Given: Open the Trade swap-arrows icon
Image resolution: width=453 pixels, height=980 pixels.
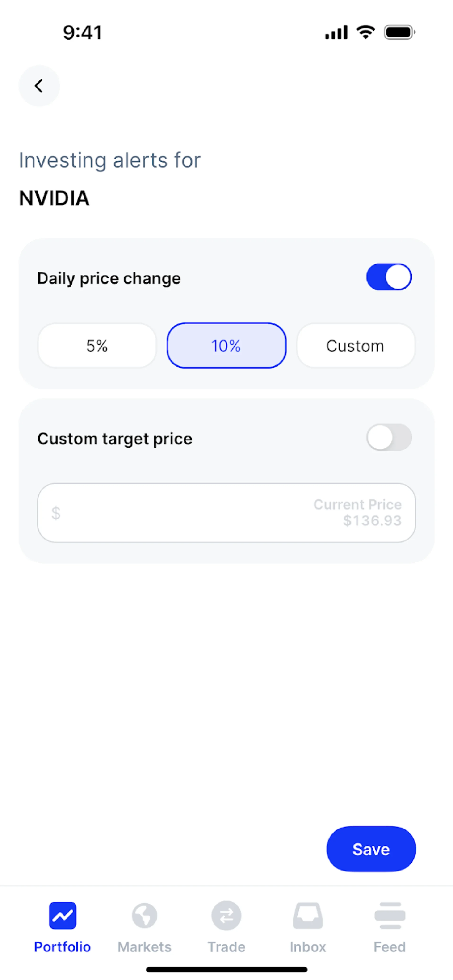Looking at the screenshot, I should click(x=226, y=915).
